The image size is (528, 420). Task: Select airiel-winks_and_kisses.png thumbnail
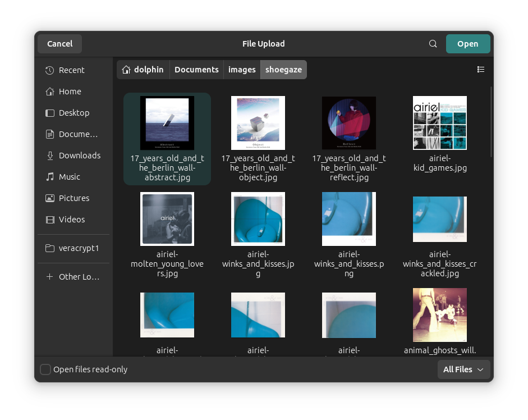(x=349, y=219)
